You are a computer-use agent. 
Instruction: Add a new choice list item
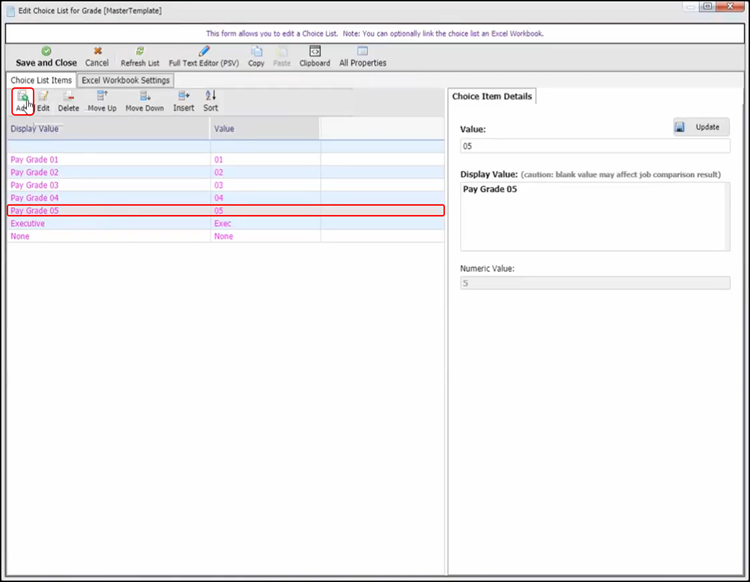(x=22, y=101)
